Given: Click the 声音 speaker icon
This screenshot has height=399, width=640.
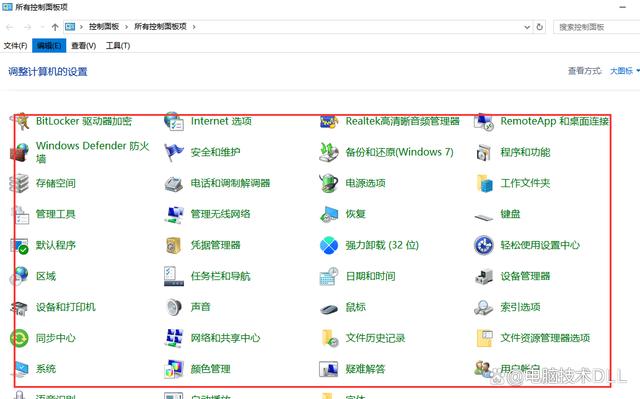Looking at the screenshot, I should coord(174,307).
